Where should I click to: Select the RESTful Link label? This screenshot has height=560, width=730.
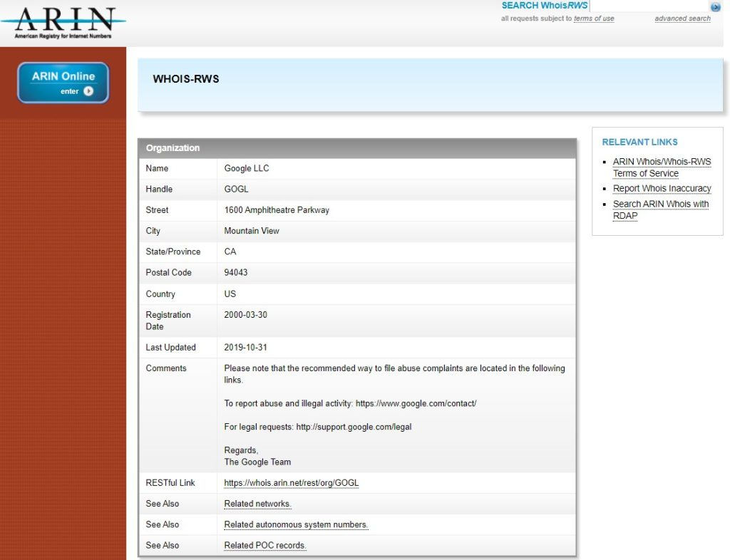tap(170, 483)
